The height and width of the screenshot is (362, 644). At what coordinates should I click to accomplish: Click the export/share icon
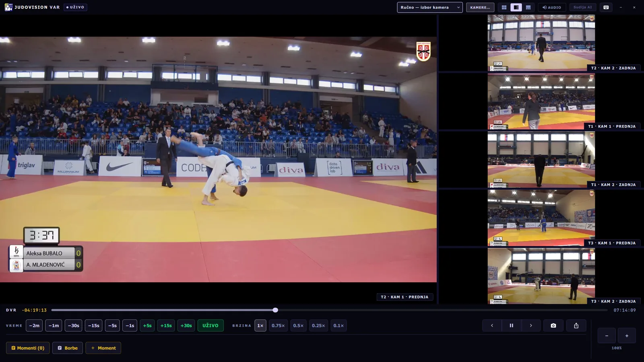576,325
